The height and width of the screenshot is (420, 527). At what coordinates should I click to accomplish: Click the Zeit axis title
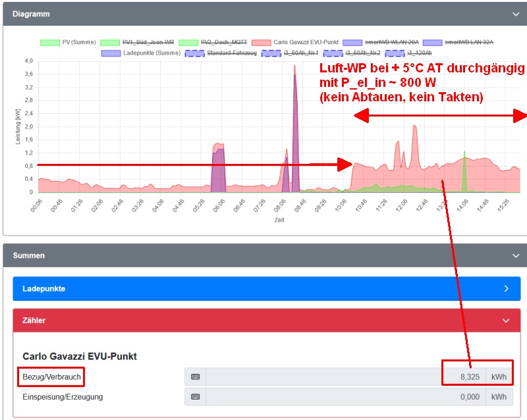pos(279,220)
